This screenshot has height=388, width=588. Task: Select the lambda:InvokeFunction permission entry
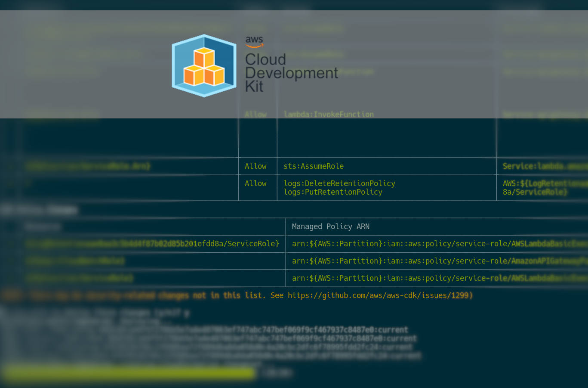[328, 115]
